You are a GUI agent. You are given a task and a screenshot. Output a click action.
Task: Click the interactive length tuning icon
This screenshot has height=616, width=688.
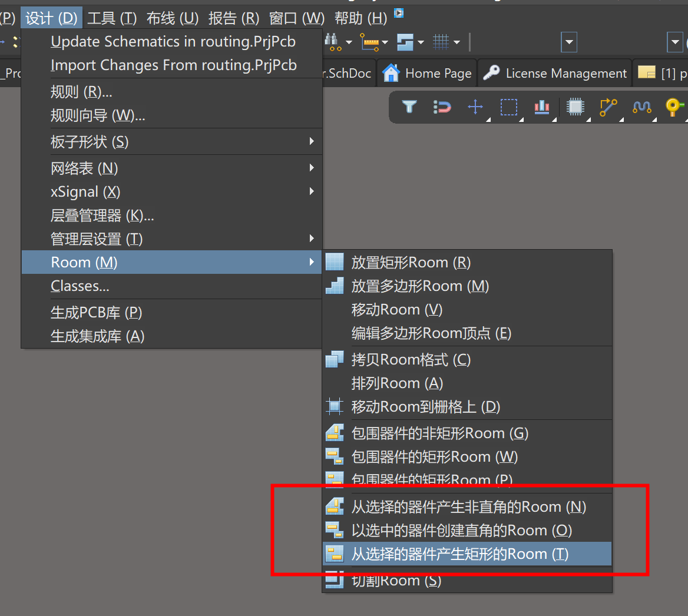(641, 107)
